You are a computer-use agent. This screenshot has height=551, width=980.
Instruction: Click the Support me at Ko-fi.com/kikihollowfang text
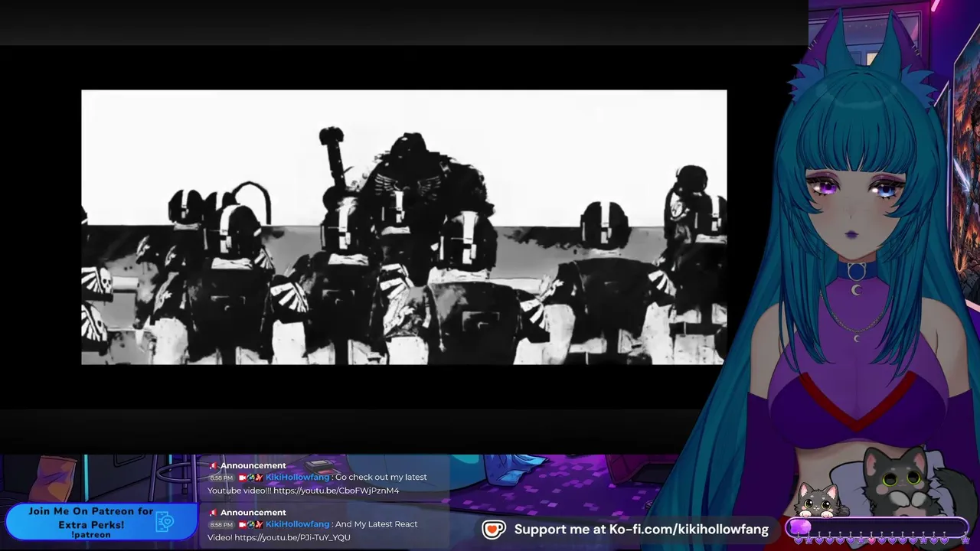click(641, 530)
